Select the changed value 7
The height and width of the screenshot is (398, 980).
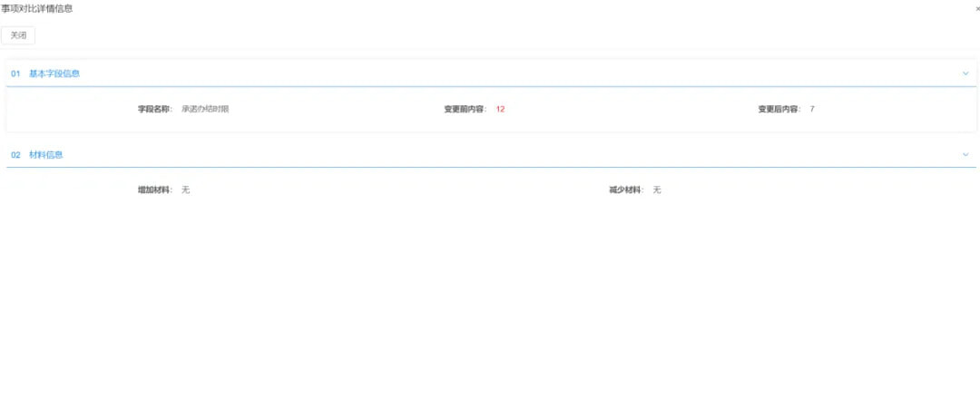[x=812, y=109]
